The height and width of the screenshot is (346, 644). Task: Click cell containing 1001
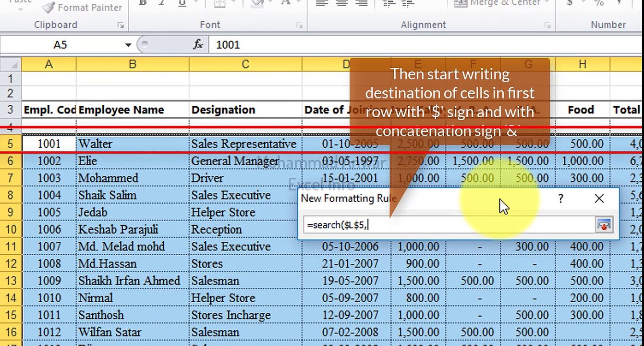pos(49,143)
